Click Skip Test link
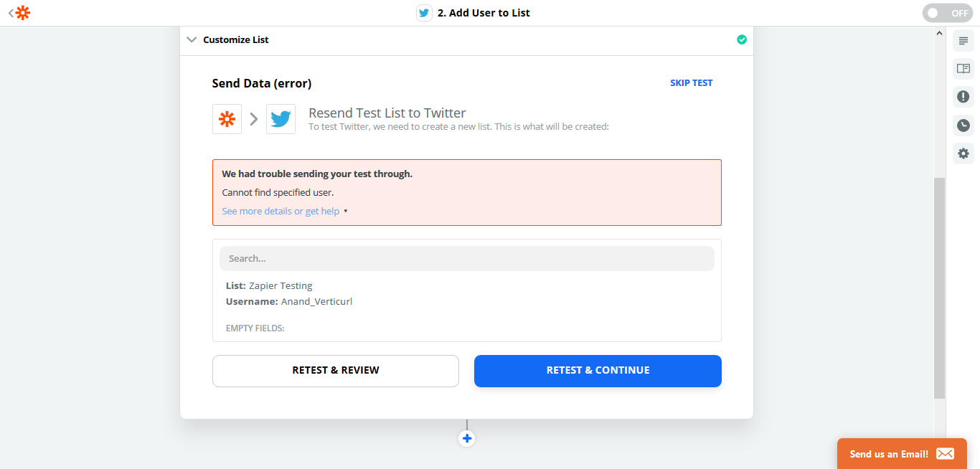This screenshot has height=469, width=980. (x=691, y=83)
